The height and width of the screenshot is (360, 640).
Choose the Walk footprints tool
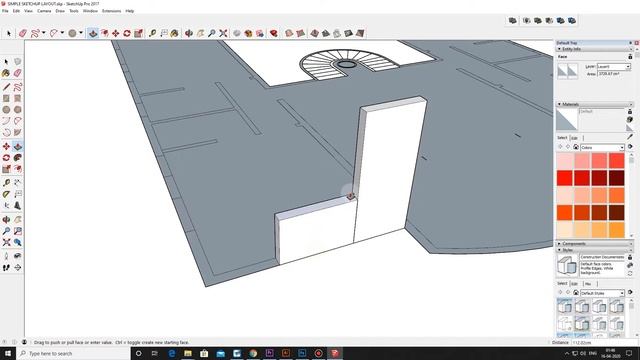point(6,268)
